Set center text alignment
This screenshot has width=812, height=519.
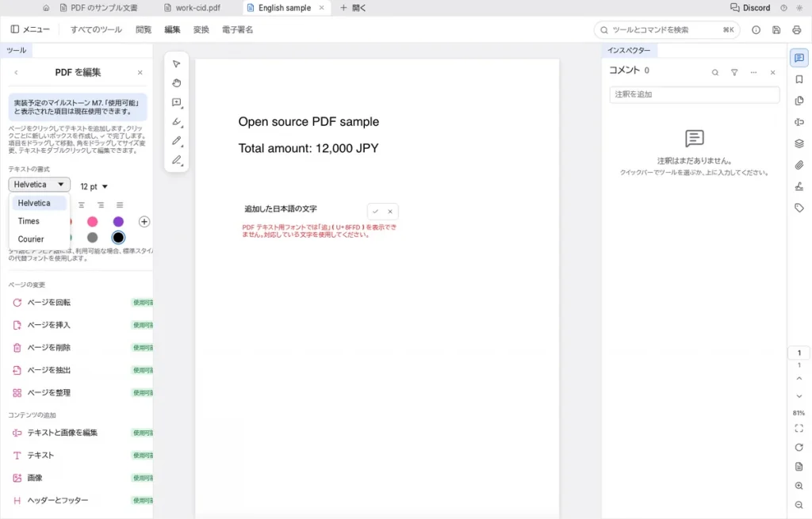pyautogui.click(x=82, y=205)
